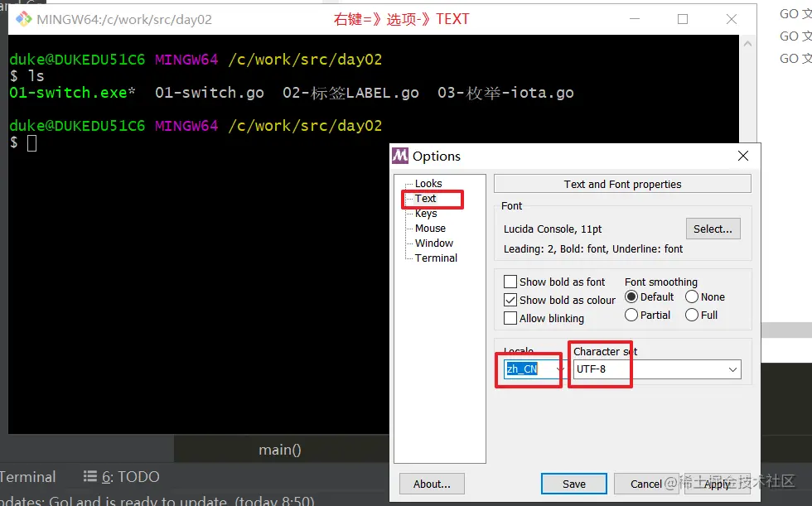Close the MINGW64 terminal window
812x506 pixels.
point(731,19)
